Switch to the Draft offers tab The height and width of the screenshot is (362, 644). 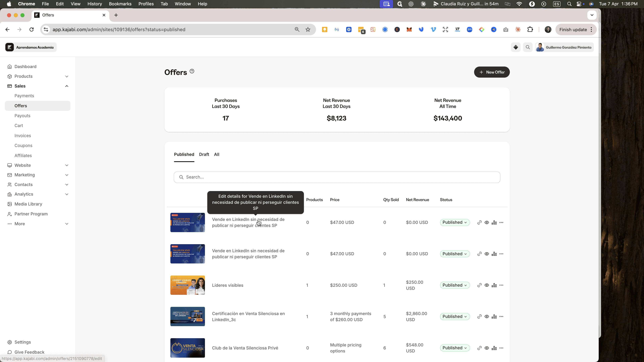204,154
